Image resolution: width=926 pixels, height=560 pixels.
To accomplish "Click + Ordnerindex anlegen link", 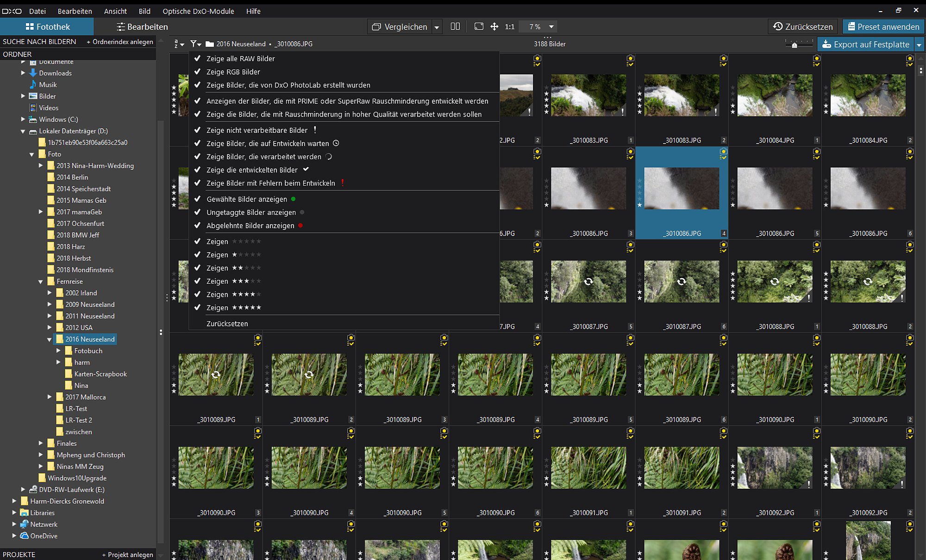I will (x=119, y=42).
